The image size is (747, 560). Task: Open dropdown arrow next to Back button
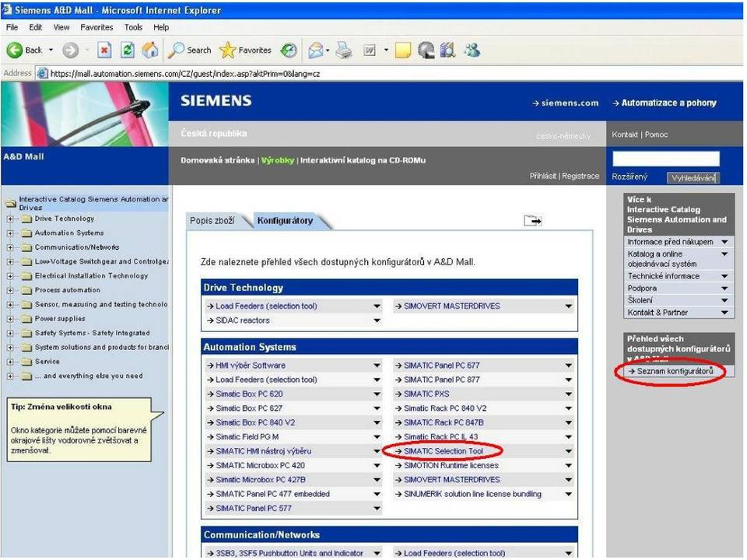pyautogui.click(x=51, y=50)
